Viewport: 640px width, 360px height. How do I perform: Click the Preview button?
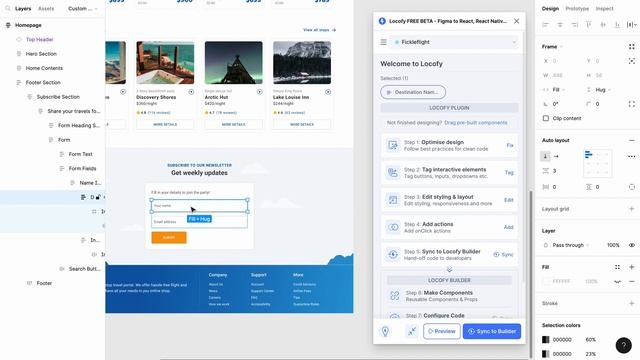[x=442, y=331]
